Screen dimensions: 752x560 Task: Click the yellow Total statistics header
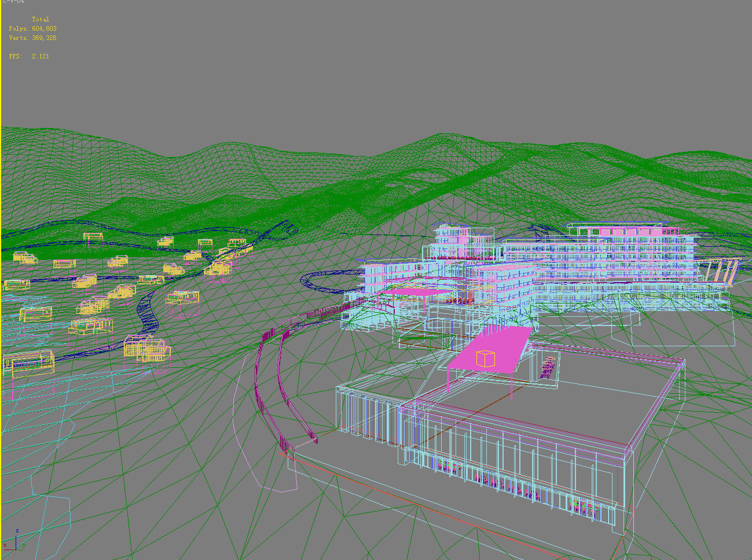[41, 19]
